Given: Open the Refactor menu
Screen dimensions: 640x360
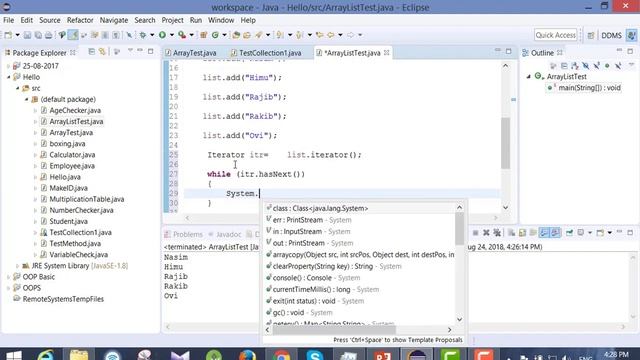Looking at the screenshot, I should 80,20.
